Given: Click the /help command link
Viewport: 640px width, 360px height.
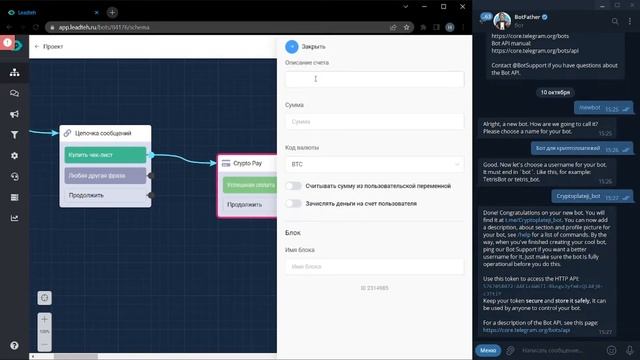Looking at the screenshot, I should click(524, 235).
